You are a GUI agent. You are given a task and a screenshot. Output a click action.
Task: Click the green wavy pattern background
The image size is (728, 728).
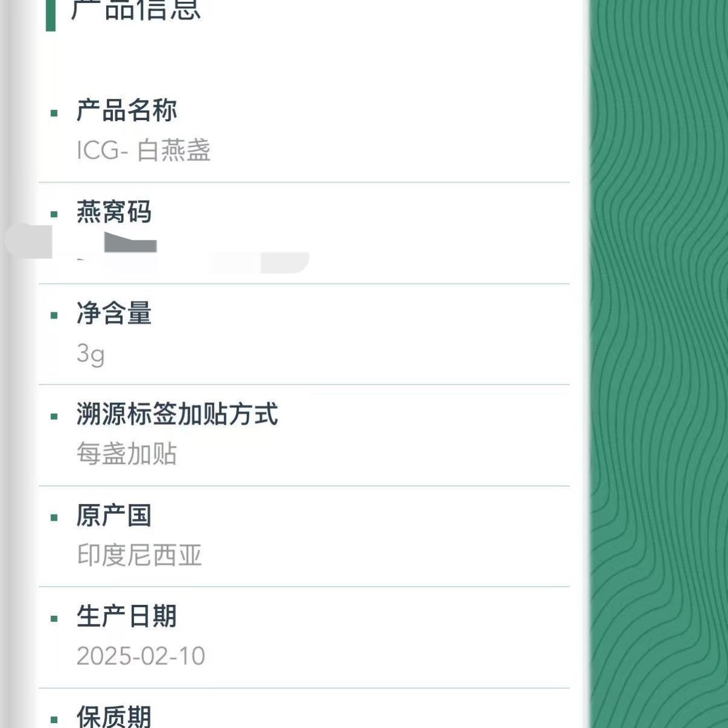(x=659, y=364)
